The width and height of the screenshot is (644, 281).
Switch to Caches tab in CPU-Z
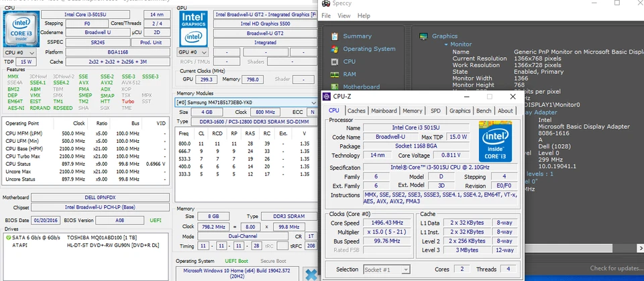point(356,111)
